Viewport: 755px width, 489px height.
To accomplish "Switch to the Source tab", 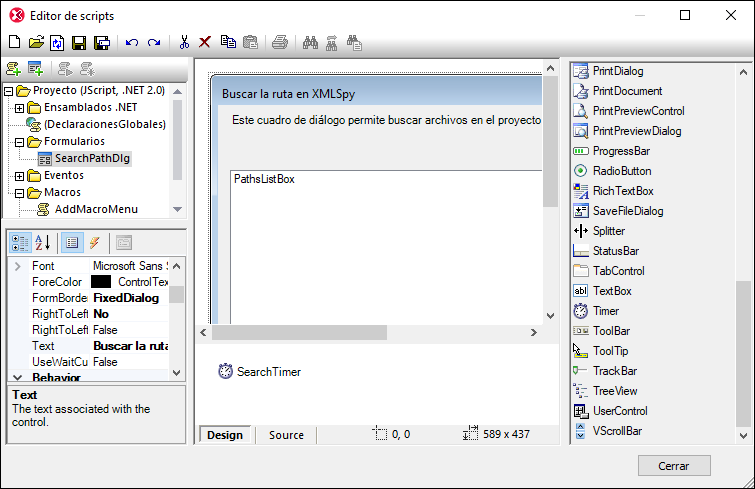I will pos(286,435).
